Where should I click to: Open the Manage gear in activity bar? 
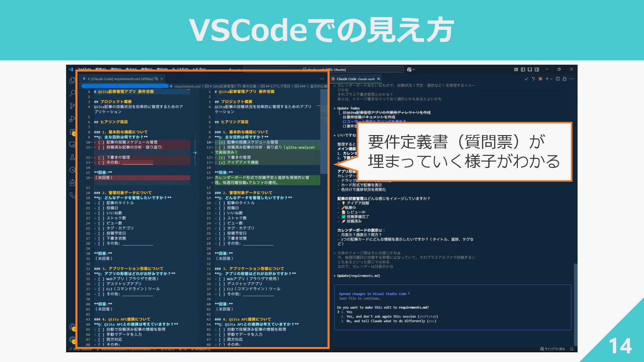(x=72, y=340)
